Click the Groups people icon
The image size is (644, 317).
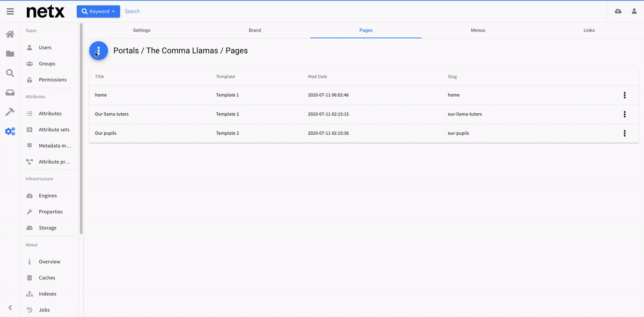(30, 64)
